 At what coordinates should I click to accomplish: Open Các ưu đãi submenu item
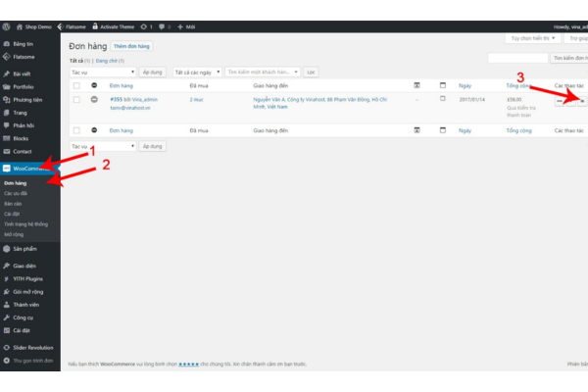pos(16,194)
